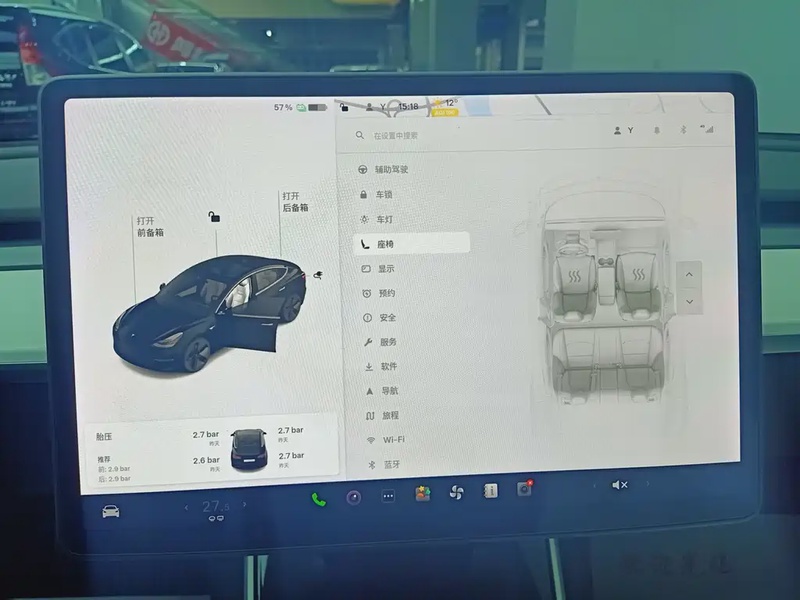
Task: Open the Y driver profile dropdown
Action: coord(624,131)
